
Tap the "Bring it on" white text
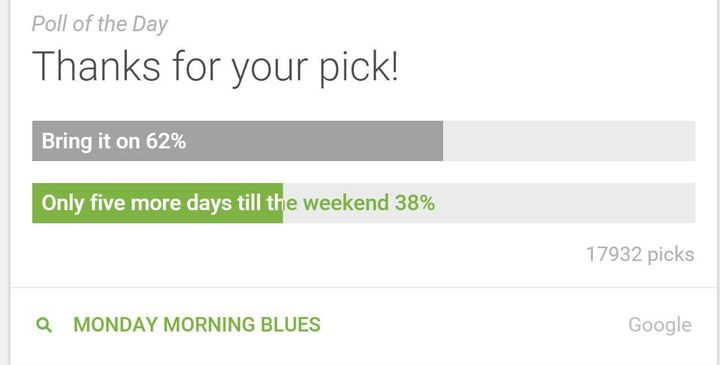click(90, 141)
